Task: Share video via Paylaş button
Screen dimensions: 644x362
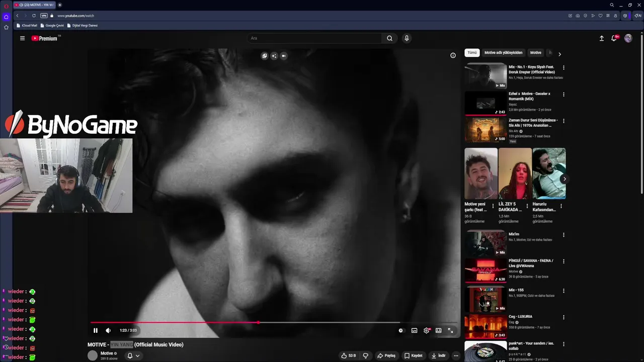Action: [386, 355]
